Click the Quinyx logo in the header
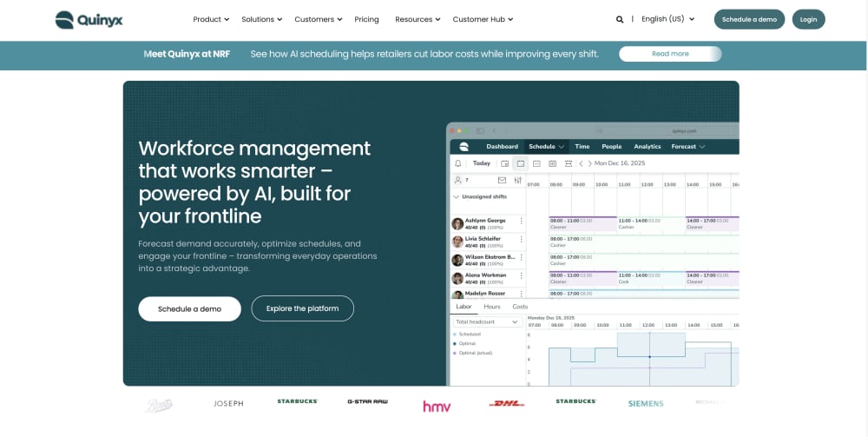The image size is (868, 437). point(89,20)
